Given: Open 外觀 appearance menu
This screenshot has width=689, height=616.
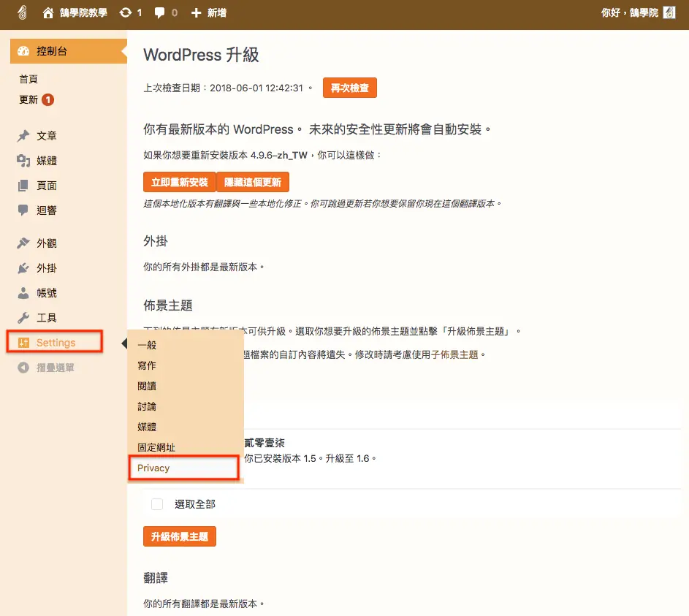Looking at the screenshot, I should click(x=47, y=243).
